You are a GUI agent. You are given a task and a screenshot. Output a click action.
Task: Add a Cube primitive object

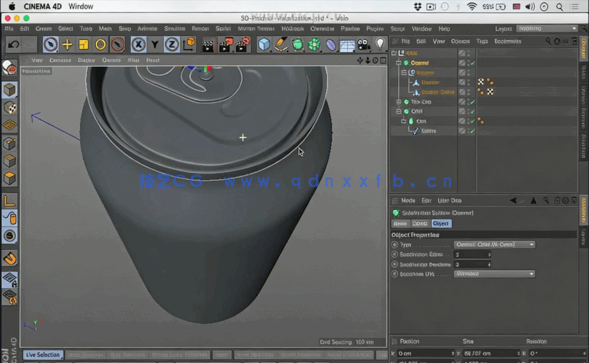tap(264, 44)
